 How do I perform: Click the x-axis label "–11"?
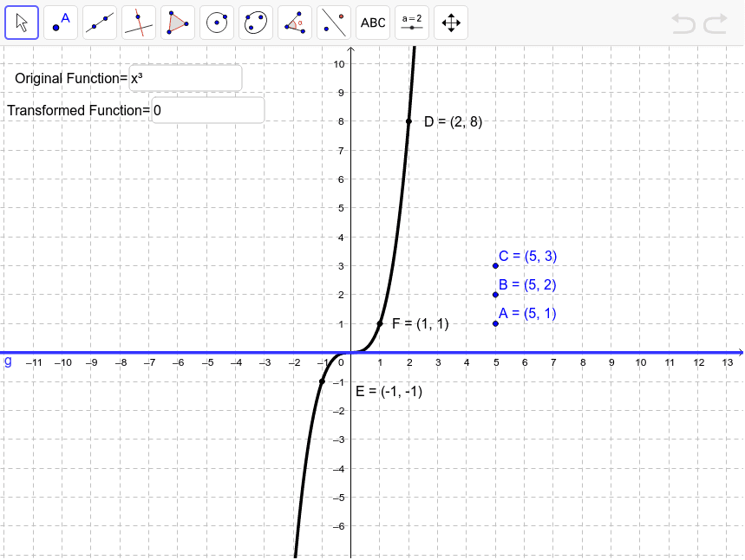click(x=34, y=362)
